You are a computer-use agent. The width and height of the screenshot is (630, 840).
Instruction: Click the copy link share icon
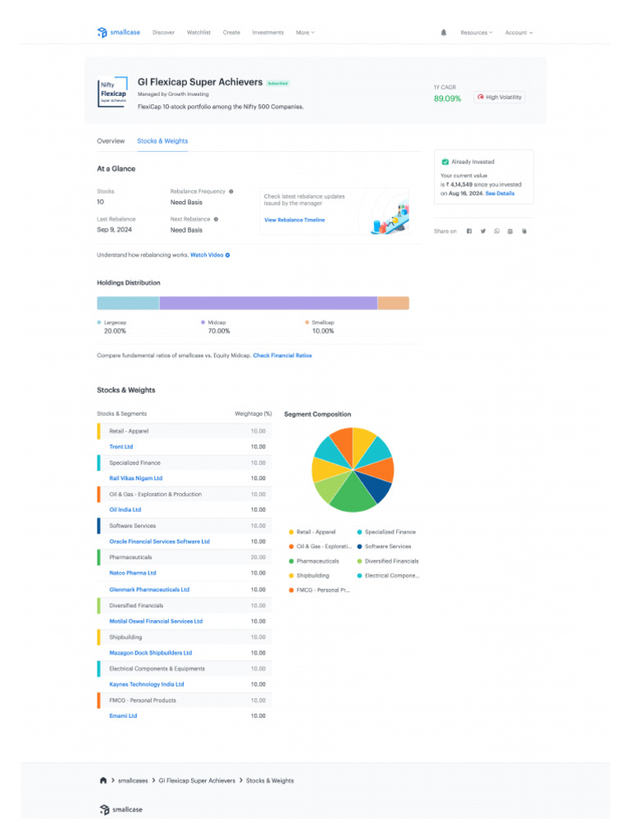click(x=523, y=231)
